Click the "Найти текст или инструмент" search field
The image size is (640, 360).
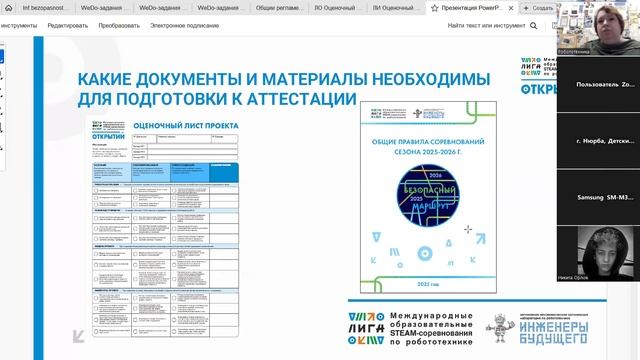486,25
